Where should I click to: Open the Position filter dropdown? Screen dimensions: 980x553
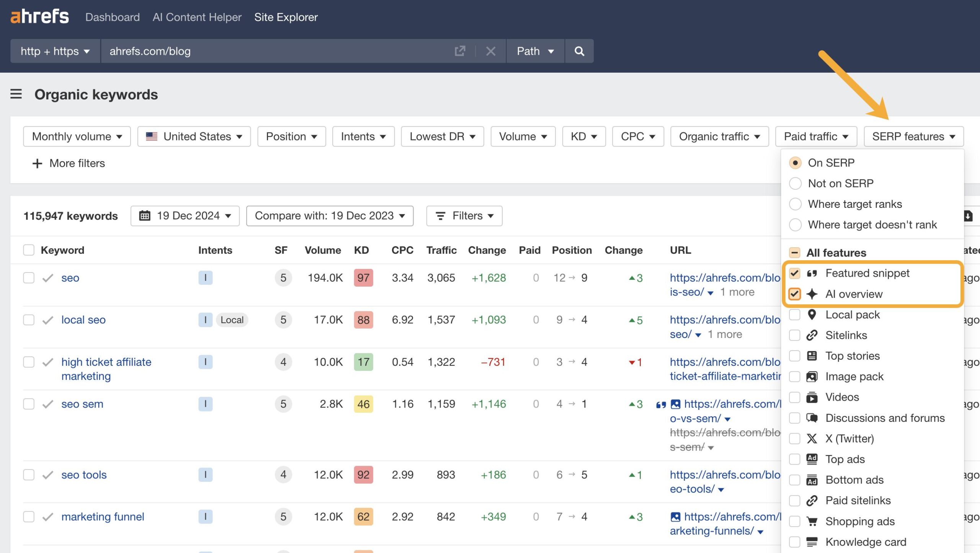point(291,137)
